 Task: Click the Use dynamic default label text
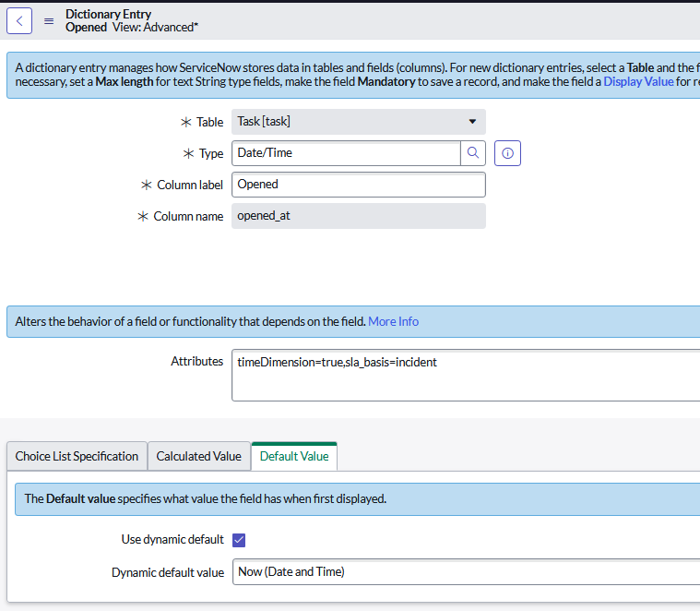172,540
